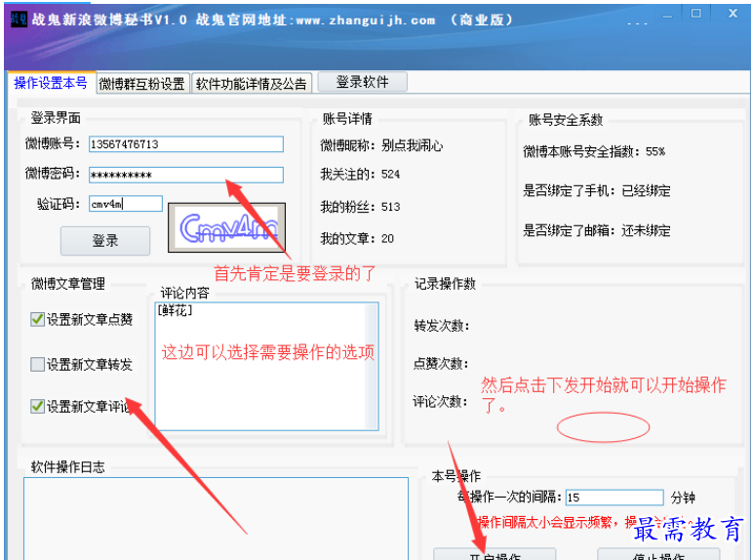The height and width of the screenshot is (560, 752).
Task: Focus the 微博账号 input field
Action: pos(186,144)
